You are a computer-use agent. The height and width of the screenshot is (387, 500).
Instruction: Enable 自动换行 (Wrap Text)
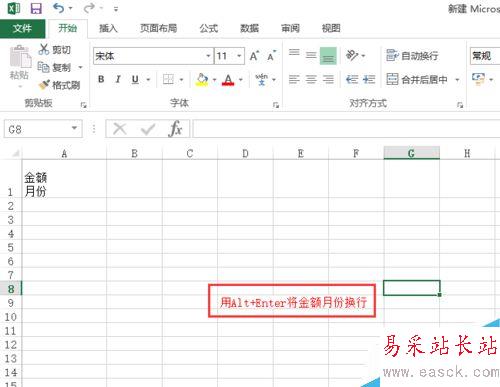[x=412, y=56]
